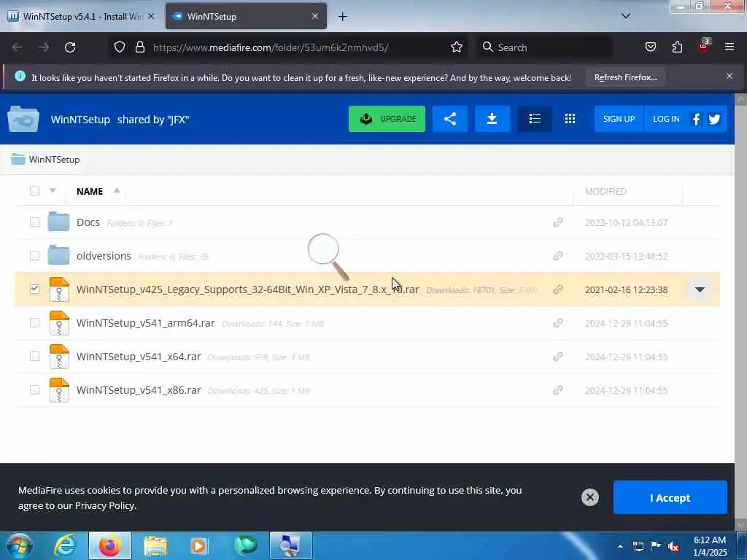Check the oldversions folder checkbox
Viewport: 747px width, 560px height.
[34, 255]
